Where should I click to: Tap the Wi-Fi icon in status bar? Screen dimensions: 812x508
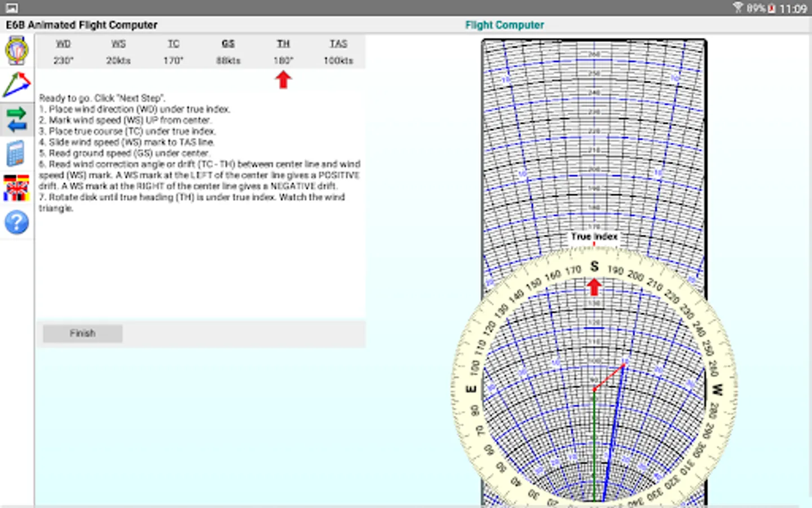(738, 8)
